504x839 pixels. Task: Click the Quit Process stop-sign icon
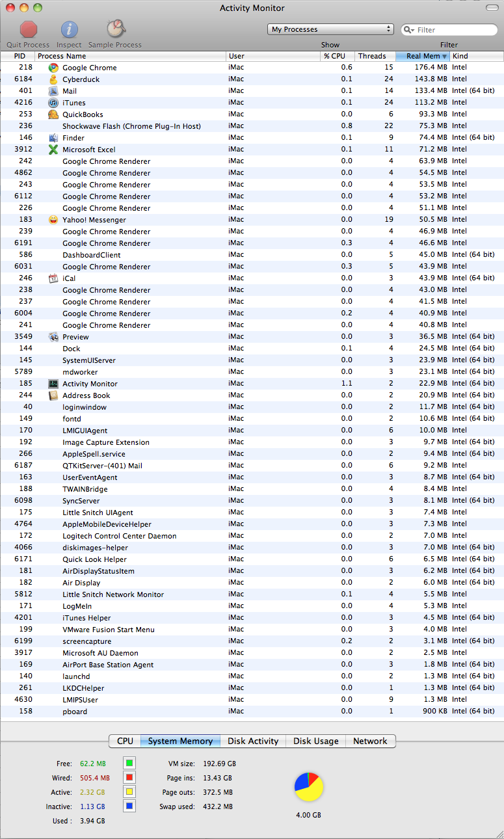coord(29,29)
